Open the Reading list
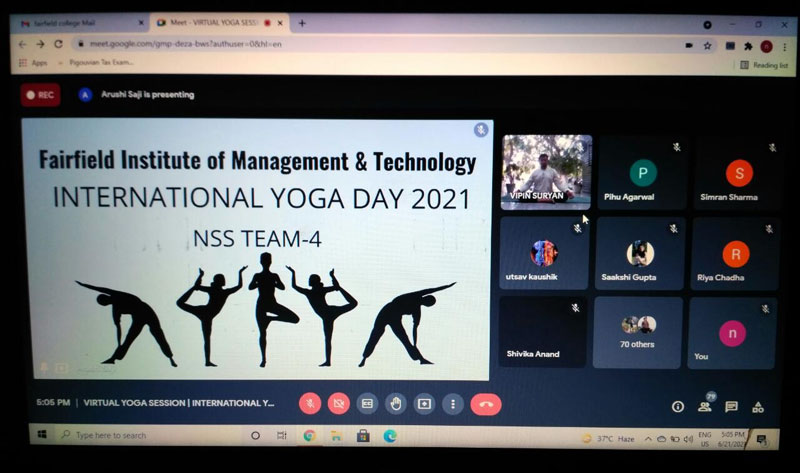This screenshot has width=800, height=473. pos(764,65)
